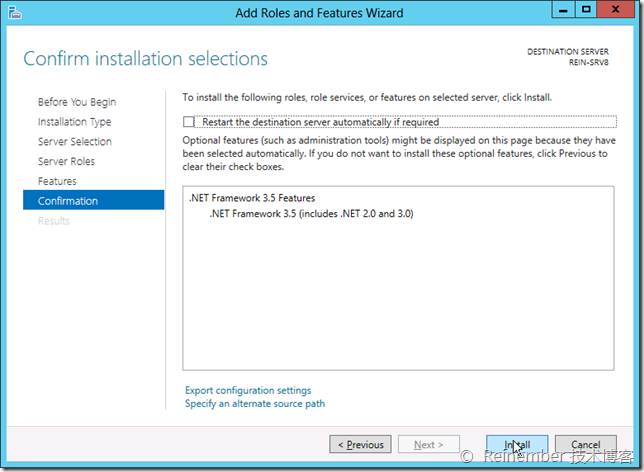This screenshot has height=472, width=644.
Task: Select the Features step in the sidebar
Action: coord(57,181)
